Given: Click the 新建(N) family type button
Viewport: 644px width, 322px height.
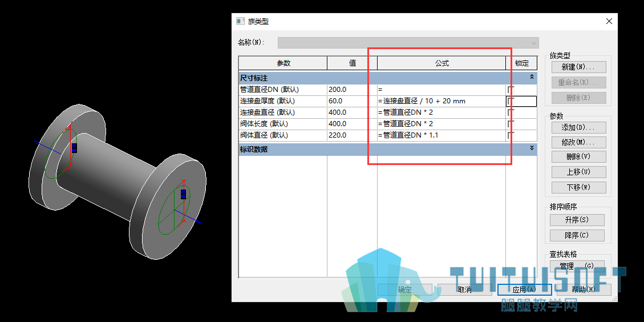Looking at the screenshot, I should (578, 67).
